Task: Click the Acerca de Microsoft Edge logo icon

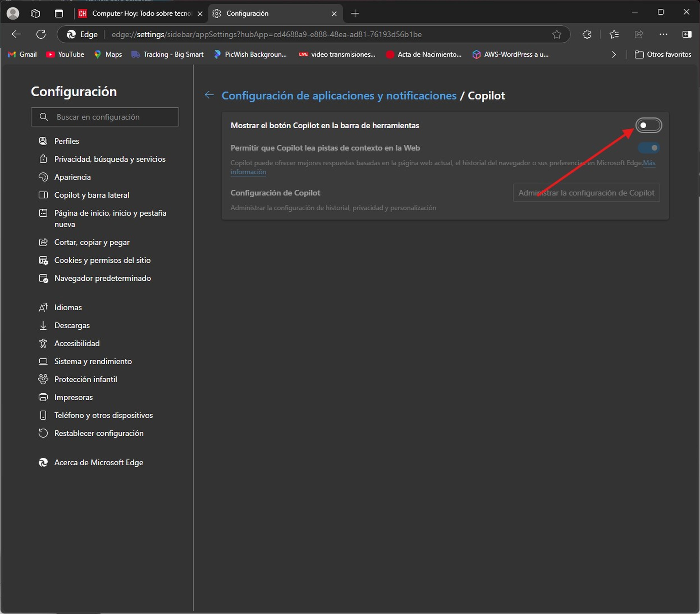Action: tap(43, 463)
